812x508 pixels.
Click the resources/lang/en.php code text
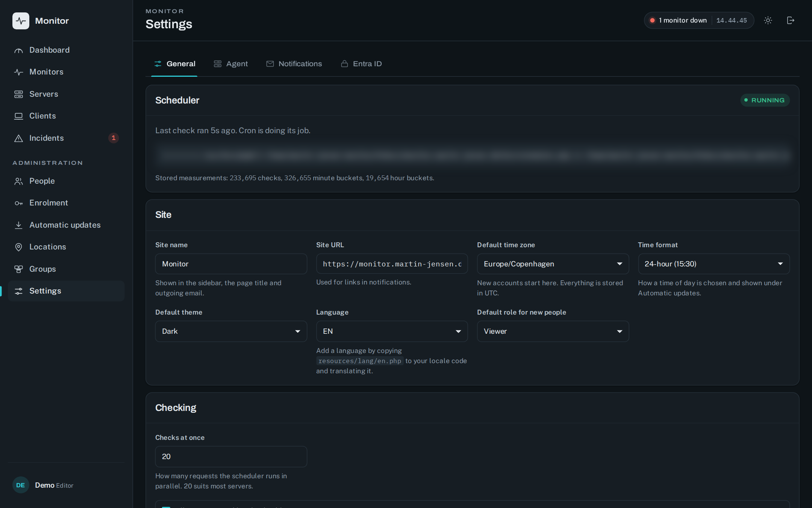[360, 361]
